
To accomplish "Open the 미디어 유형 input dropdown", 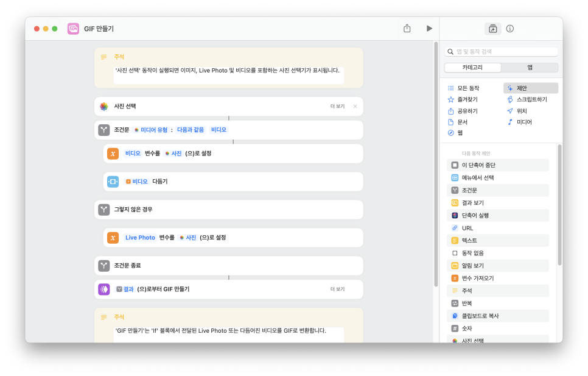I will tap(150, 130).
